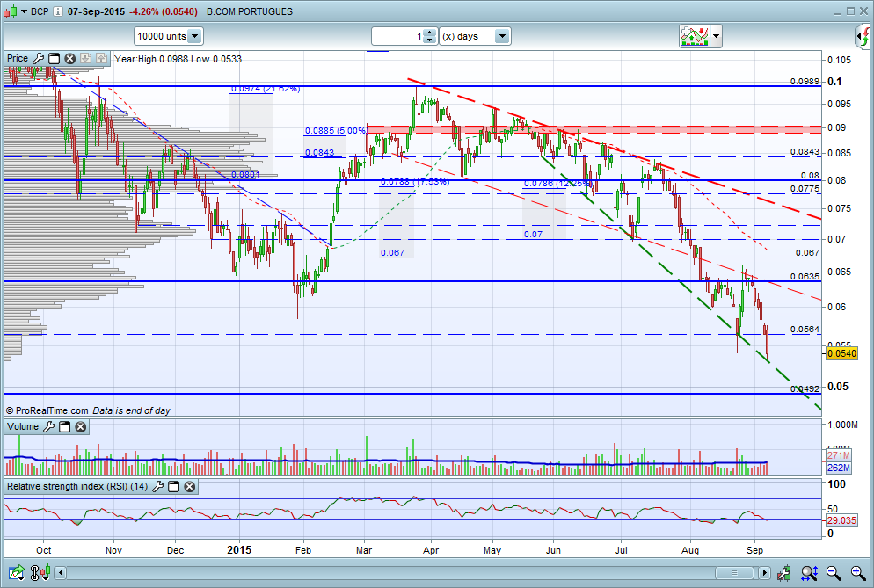The width and height of the screenshot is (874, 588).
Task: Zoom out the chart with minus magnifier
Action: click(x=834, y=572)
